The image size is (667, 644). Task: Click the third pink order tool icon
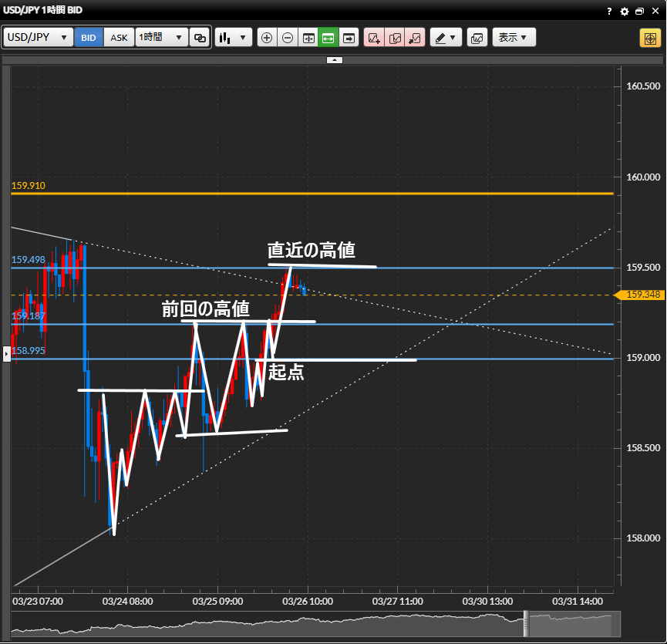(415, 38)
